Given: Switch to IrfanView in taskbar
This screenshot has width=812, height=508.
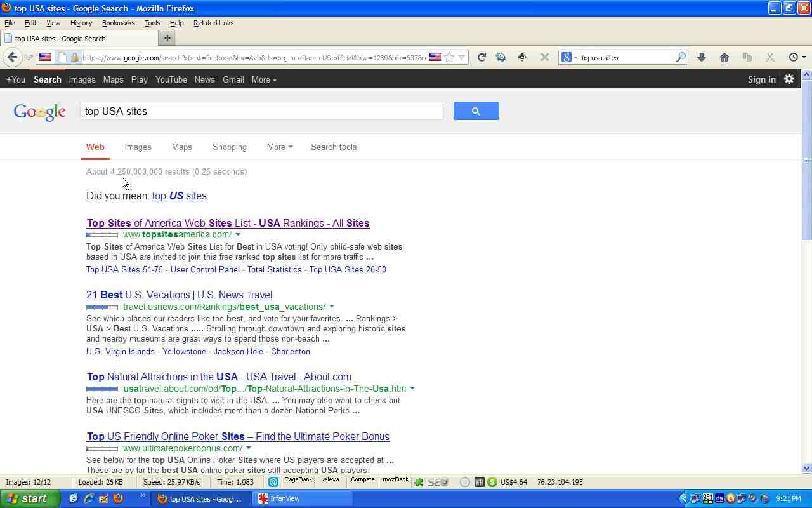Looking at the screenshot, I should 303,498.
